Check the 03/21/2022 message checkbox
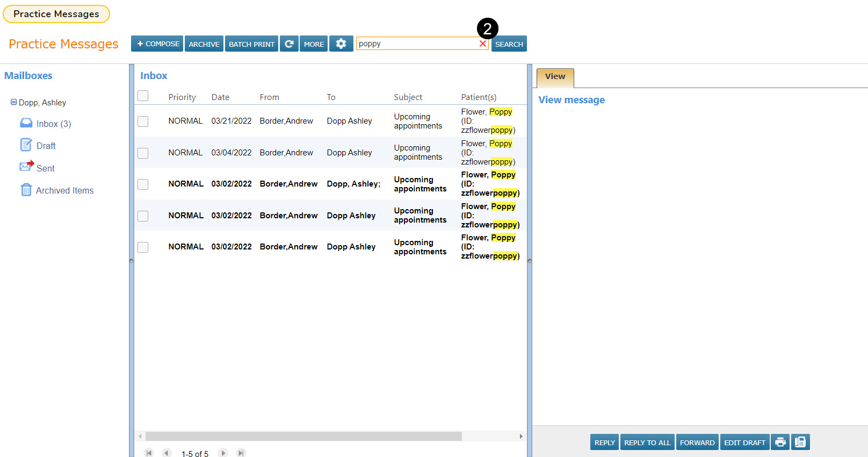 (x=143, y=122)
